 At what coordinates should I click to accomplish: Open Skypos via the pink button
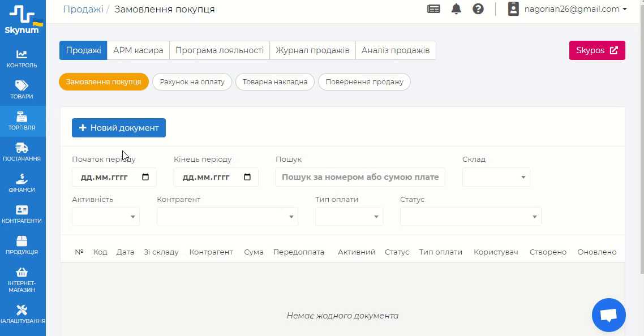coord(597,50)
